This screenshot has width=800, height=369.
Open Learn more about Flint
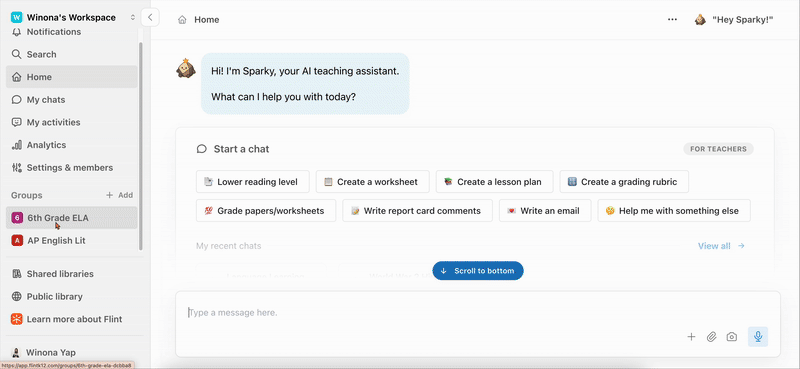point(71,319)
